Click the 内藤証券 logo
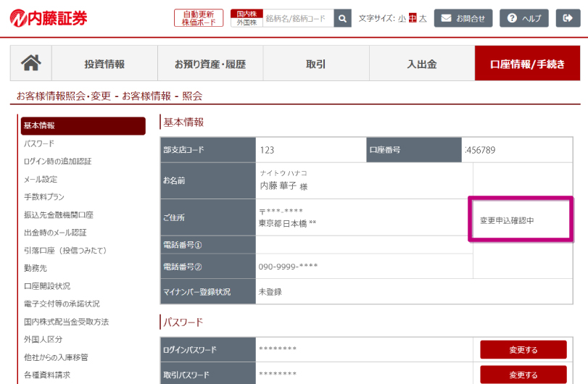The width and height of the screenshot is (588, 384). [49, 18]
